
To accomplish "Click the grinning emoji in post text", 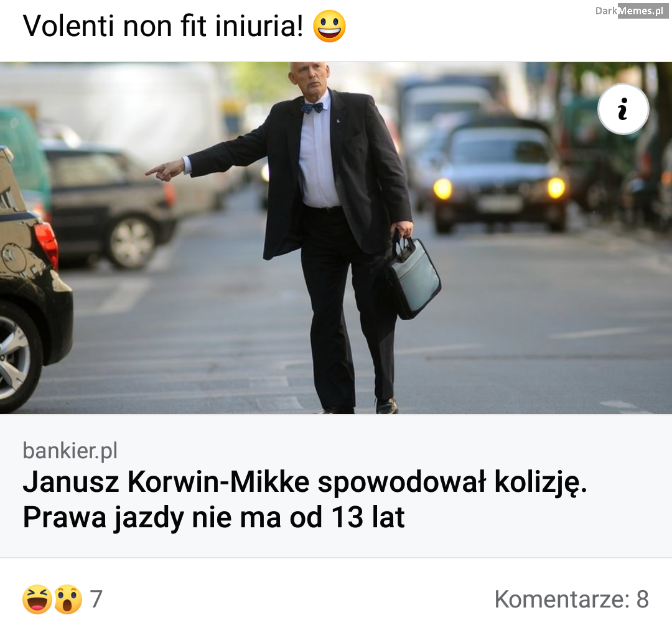I will (x=329, y=26).
